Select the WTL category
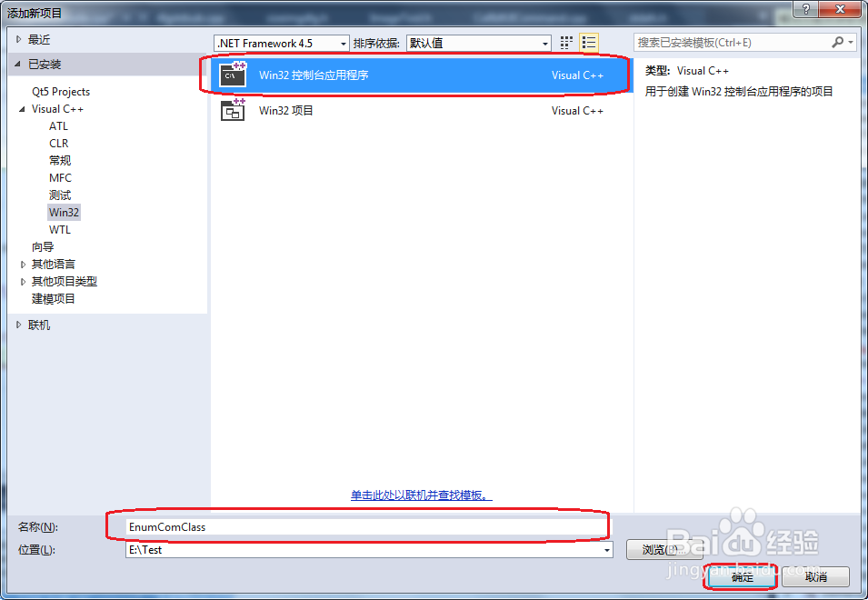Image resolution: width=868 pixels, height=600 pixels. [x=60, y=230]
